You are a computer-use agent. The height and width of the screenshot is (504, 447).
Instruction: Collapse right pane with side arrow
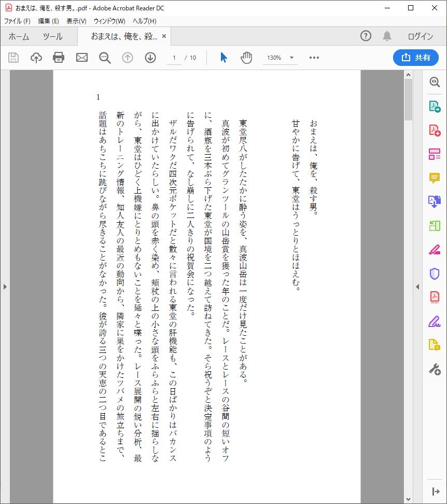click(x=417, y=287)
